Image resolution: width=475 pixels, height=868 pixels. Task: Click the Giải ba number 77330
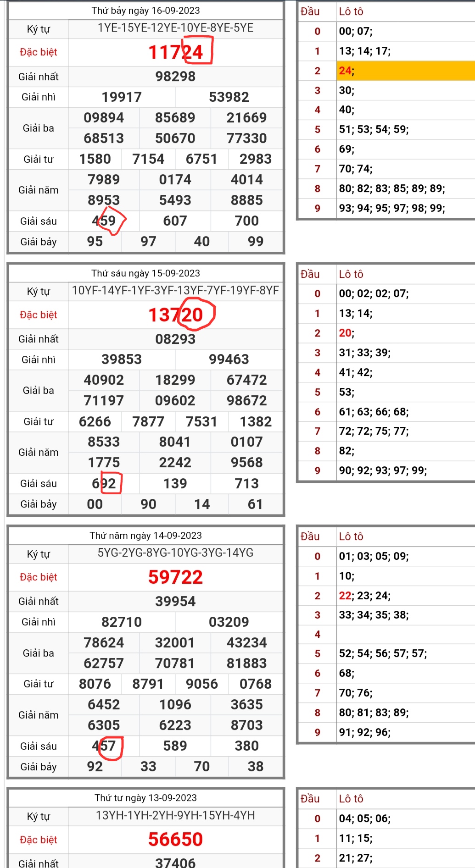[247, 138]
